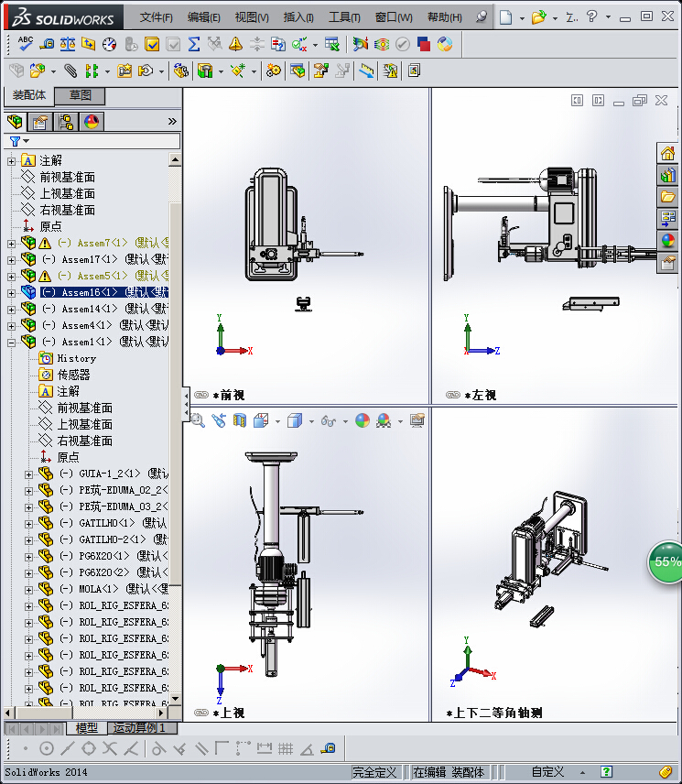Open New Motion Study gear icon
This screenshot has height=784, width=682.
(274, 71)
